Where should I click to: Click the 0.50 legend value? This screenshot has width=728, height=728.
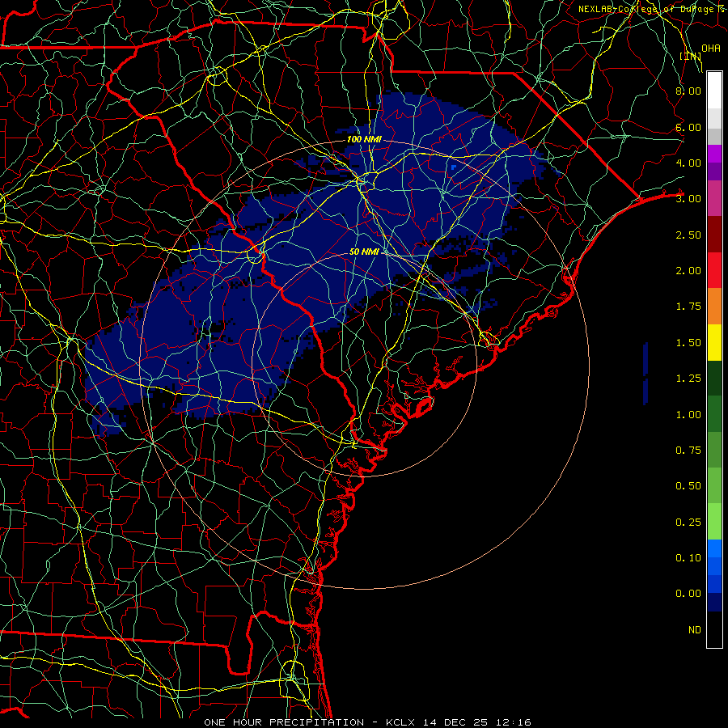(688, 486)
